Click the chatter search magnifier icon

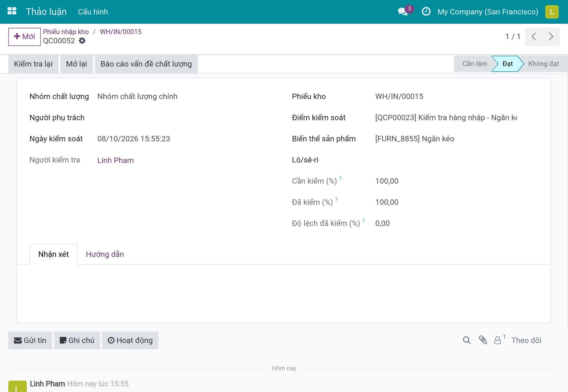[467, 340]
